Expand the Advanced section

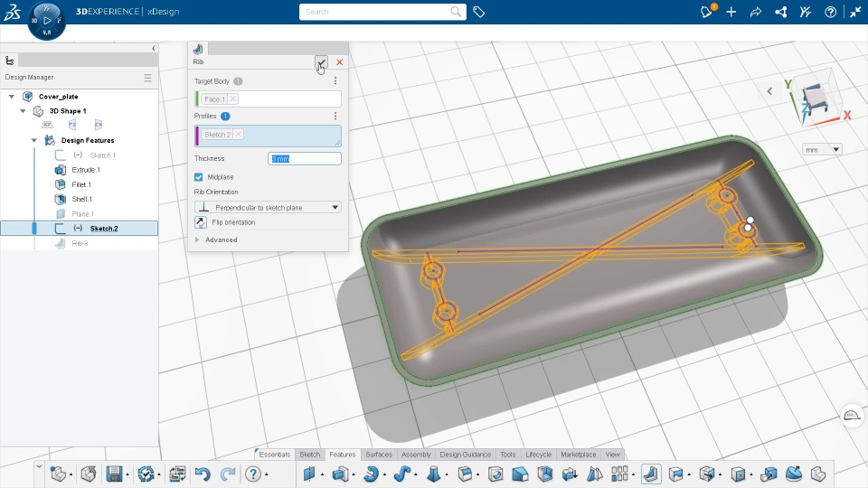[199, 239]
